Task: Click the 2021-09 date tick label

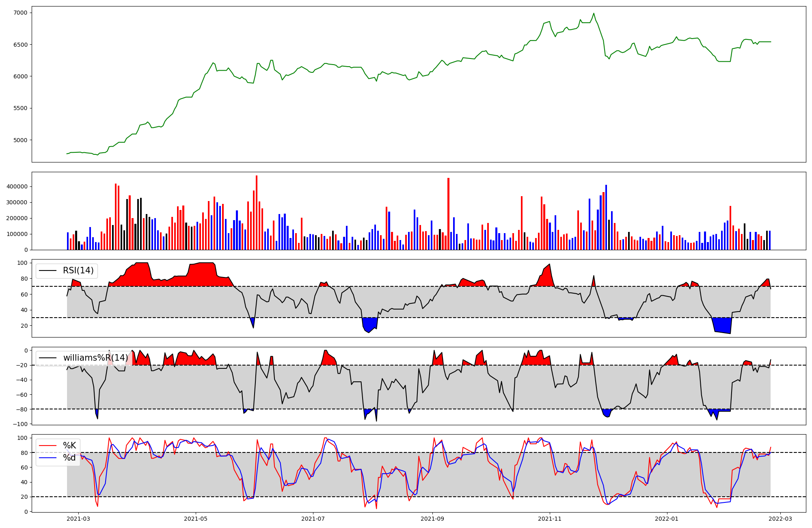Action: pyautogui.click(x=432, y=519)
